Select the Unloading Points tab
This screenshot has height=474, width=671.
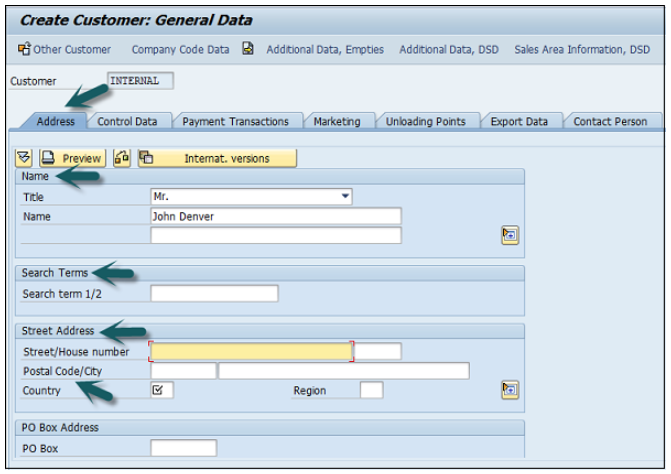point(425,122)
